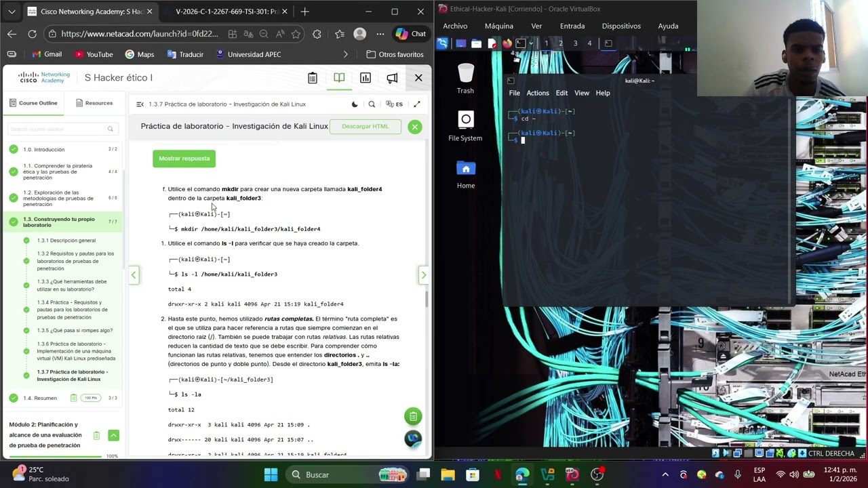868x488 pixels.
Task: Open file manager folder icon in Kali panel
Action: coord(476,43)
